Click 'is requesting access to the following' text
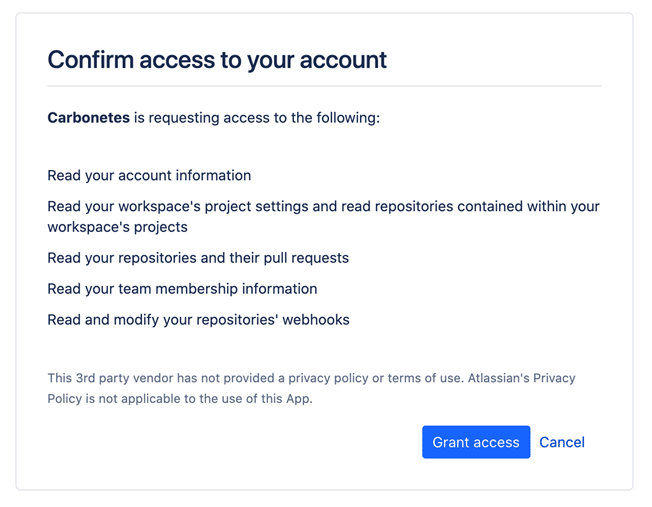 [x=257, y=118]
